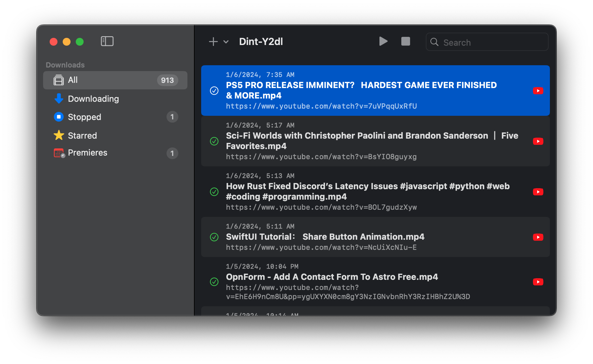593x364 pixels.
Task: Click URL ending BOL7gudzXyw
Action: (x=321, y=207)
